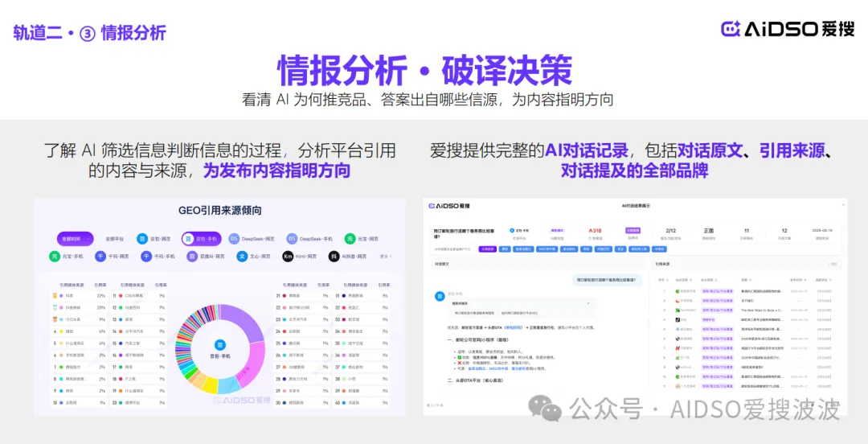Click the silver medal icon beside 抖音商城

[55, 307]
